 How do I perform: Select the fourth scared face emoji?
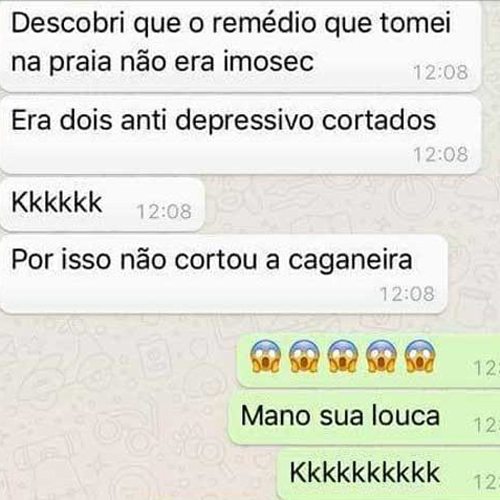pyautogui.click(x=381, y=356)
